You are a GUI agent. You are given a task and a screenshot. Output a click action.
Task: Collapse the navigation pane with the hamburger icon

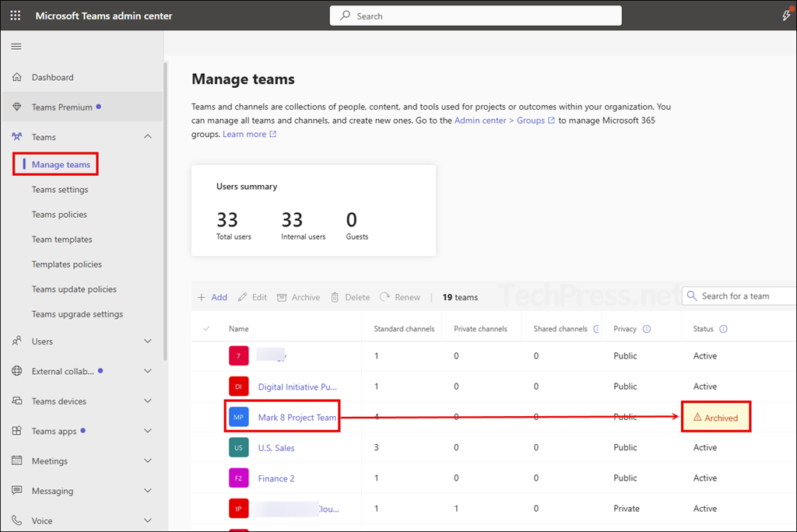[x=16, y=46]
